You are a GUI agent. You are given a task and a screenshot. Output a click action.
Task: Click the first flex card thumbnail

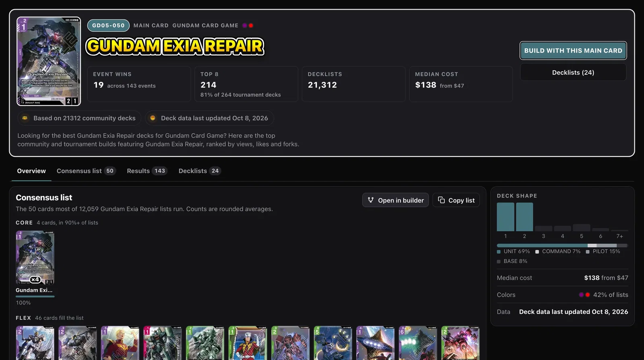(35, 343)
